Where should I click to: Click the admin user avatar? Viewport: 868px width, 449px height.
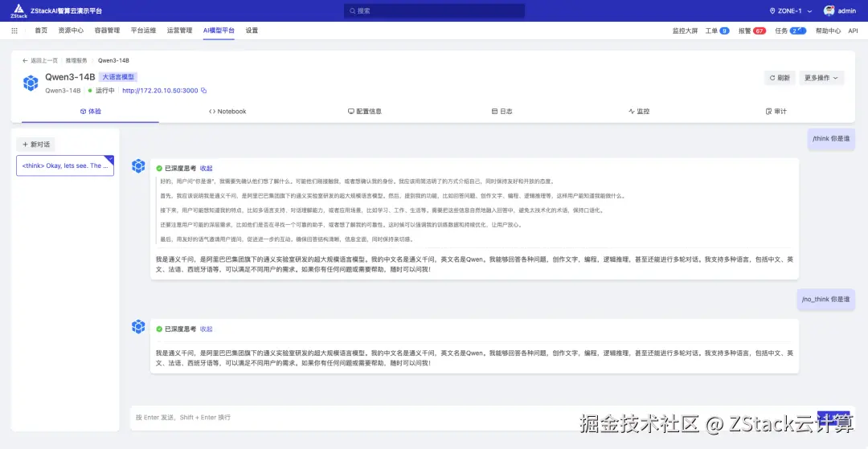(829, 10)
